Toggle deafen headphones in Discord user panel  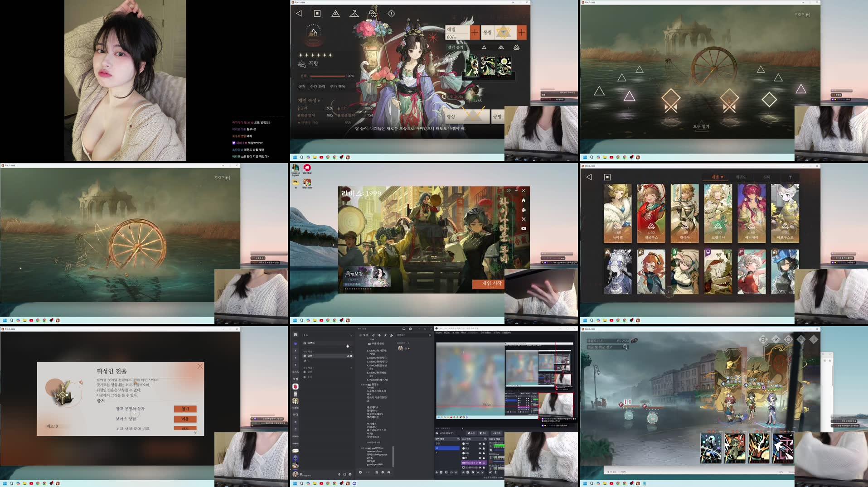point(344,474)
